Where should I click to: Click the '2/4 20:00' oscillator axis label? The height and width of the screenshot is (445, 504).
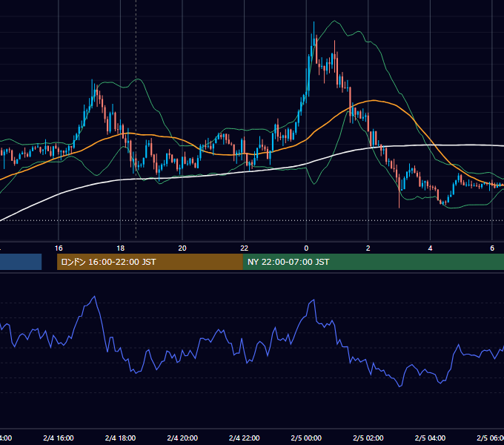coord(182,438)
